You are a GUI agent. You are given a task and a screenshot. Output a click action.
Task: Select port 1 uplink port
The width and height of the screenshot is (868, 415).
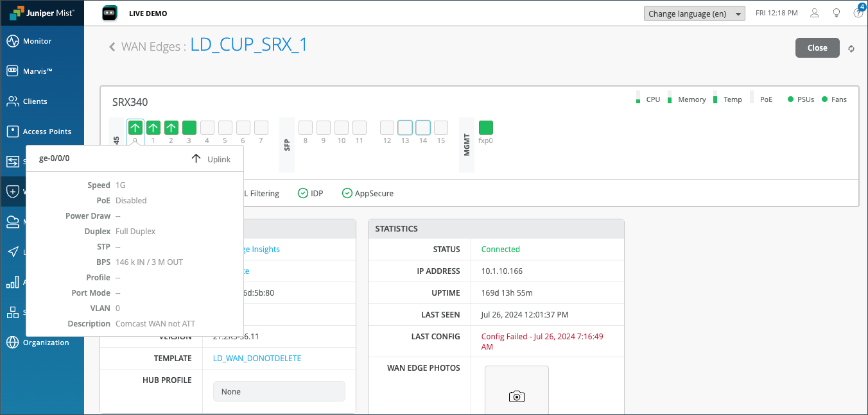153,128
